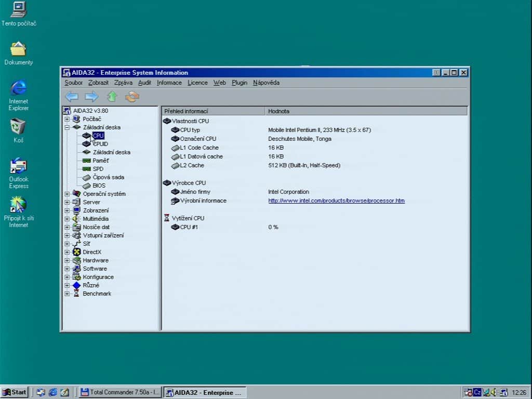Open the Zpráva menu
The image size is (532, 399).
[123, 83]
